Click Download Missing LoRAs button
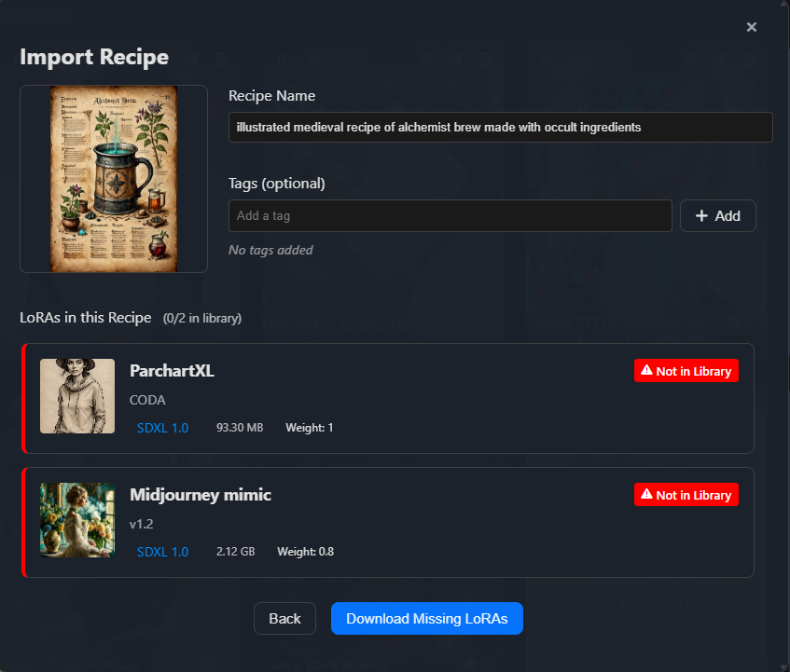The height and width of the screenshot is (672, 790). tap(426, 619)
